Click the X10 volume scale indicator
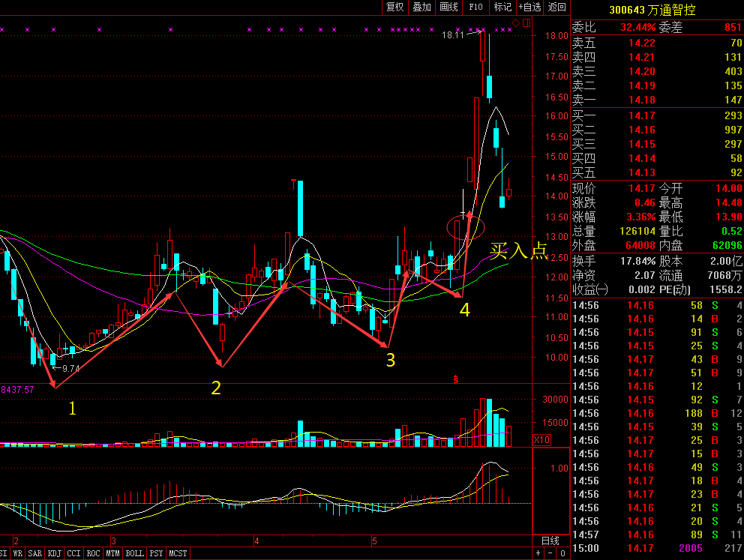744x560 pixels. (x=542, y=440)
